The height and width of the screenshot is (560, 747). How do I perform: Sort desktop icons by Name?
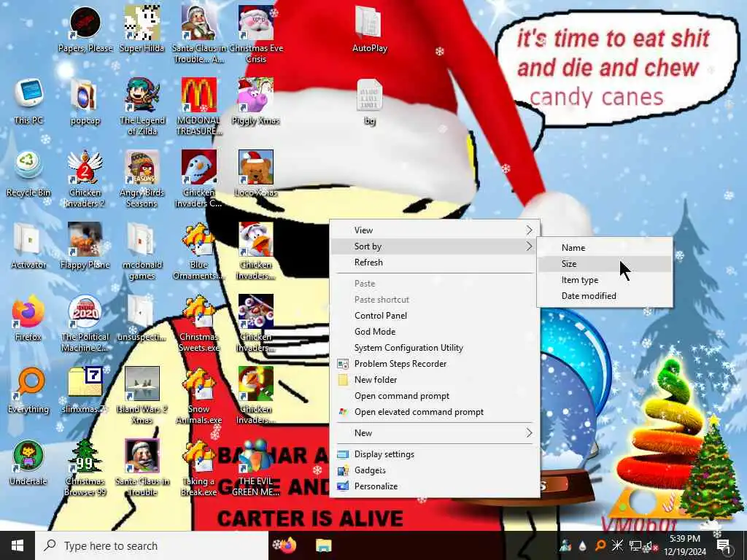pos(605,248)
